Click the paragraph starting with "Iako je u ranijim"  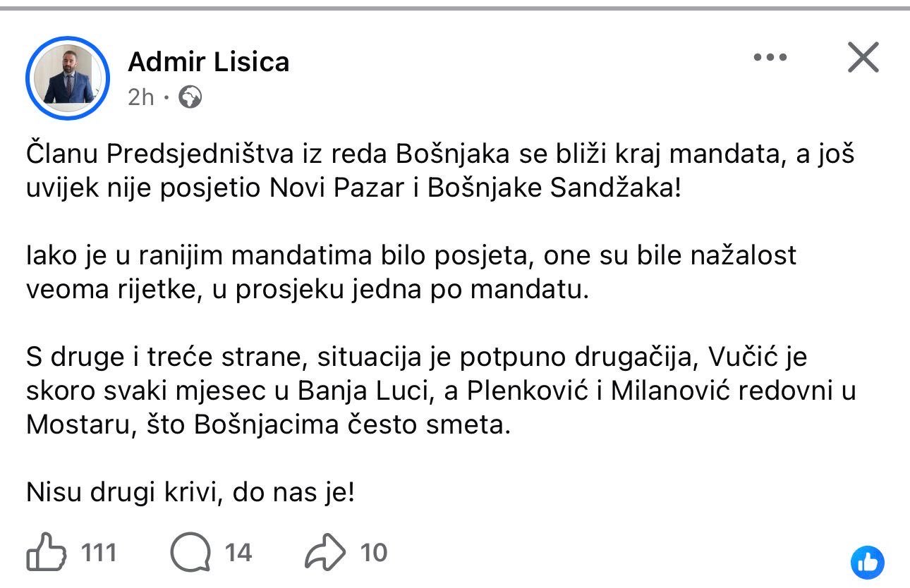pos(411,272)
